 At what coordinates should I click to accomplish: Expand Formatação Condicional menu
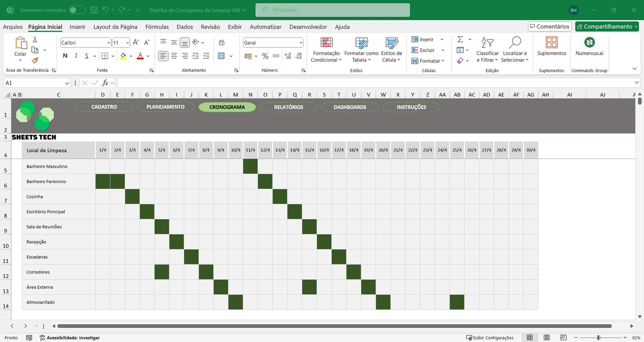click(x=326, y=49)
